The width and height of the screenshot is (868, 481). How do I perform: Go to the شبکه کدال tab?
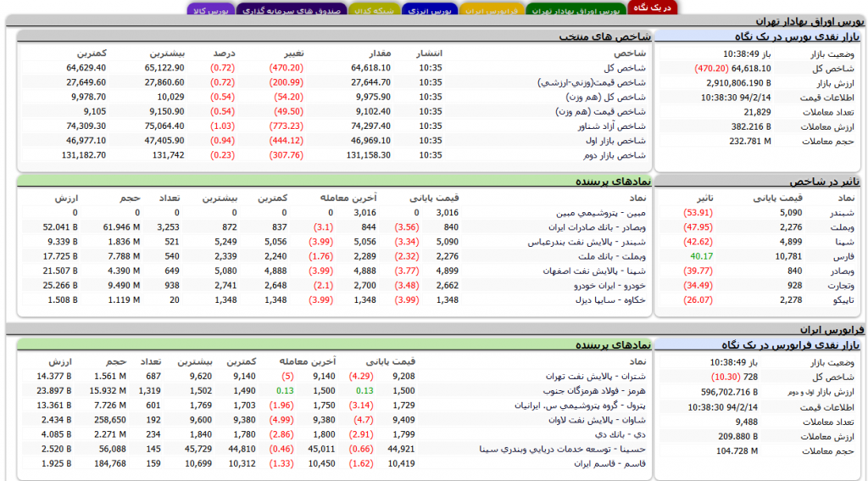373,11
